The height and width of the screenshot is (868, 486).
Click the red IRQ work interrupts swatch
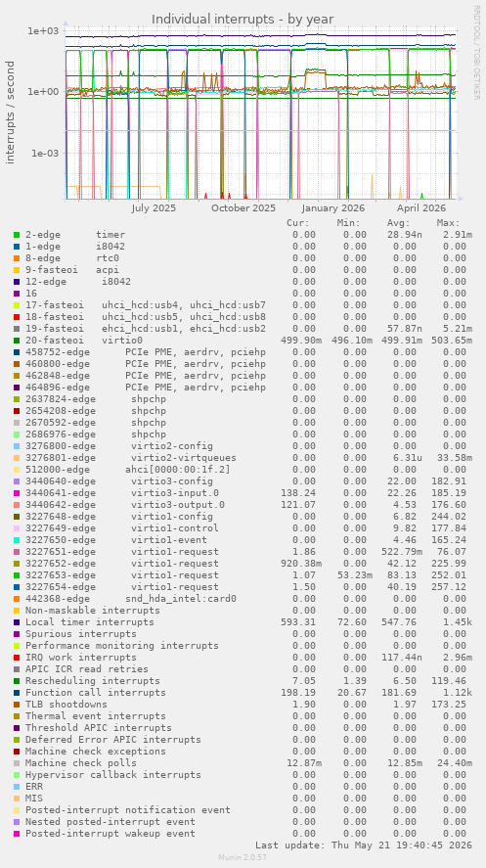tap(17, 657)
